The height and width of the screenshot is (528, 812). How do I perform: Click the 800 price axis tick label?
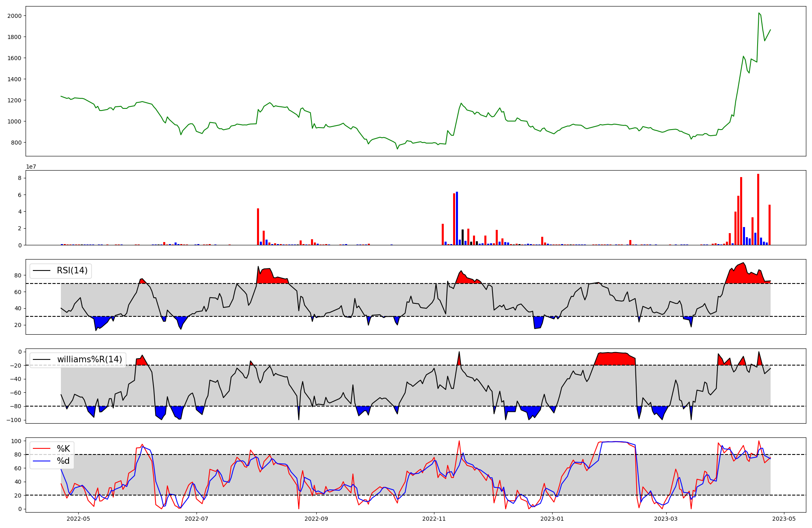(16, 143)
